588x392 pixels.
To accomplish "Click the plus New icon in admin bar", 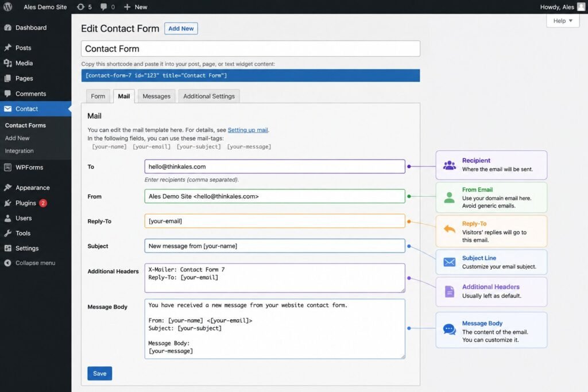I will click(x=127, y=7).
